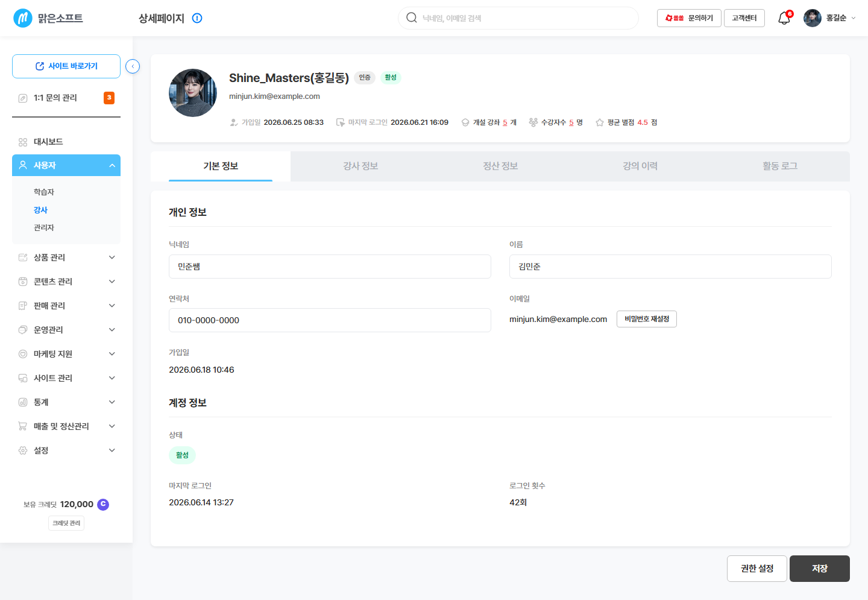Image resolution: width=868 pixels, height=600 pixels.
Task: Click the 맑은소프트 logo icon
Action: [x=23, y=18]
